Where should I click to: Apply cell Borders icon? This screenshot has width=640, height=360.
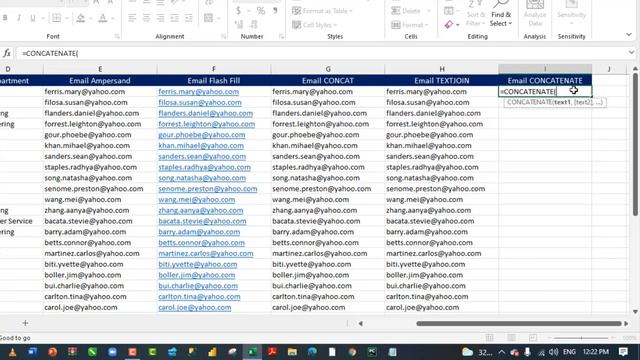[x=56, y=18]
